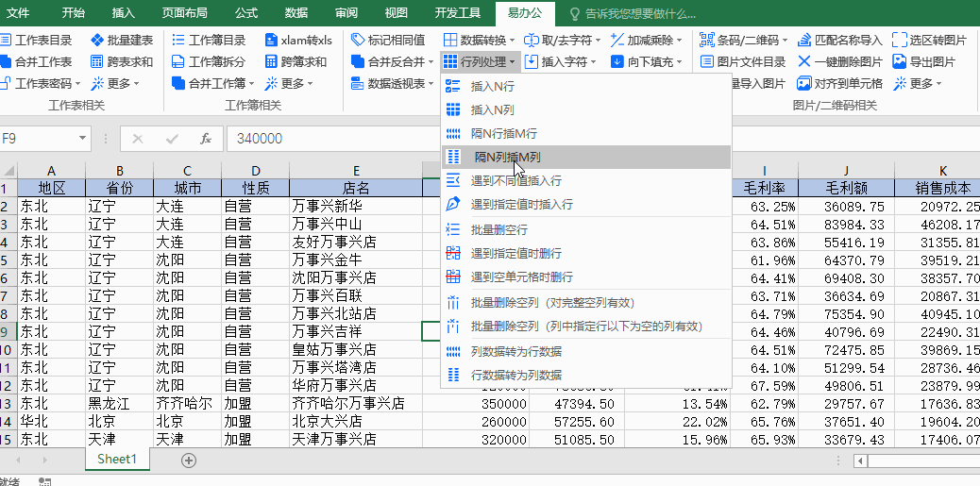Select 列数据转为行数据 menu item
The height and width of the screenshot is (486, 980).
tap(585, 352)
